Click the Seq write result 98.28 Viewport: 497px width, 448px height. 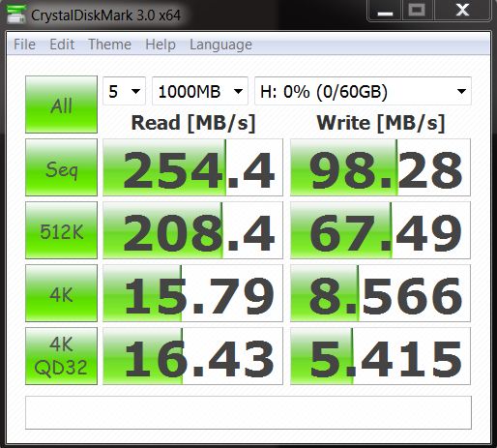coord(380,167)
